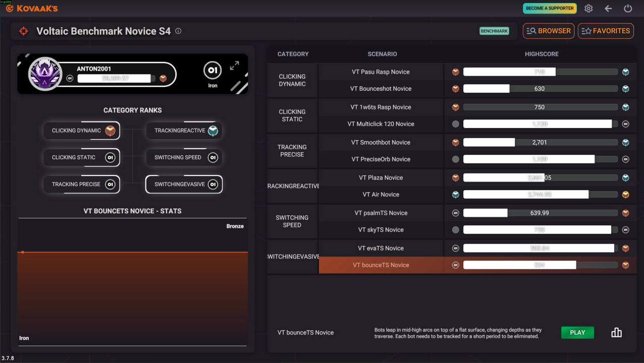Open the leaderboard bar chart icon
The image size is (644, 363).
[x=616, y=332]
